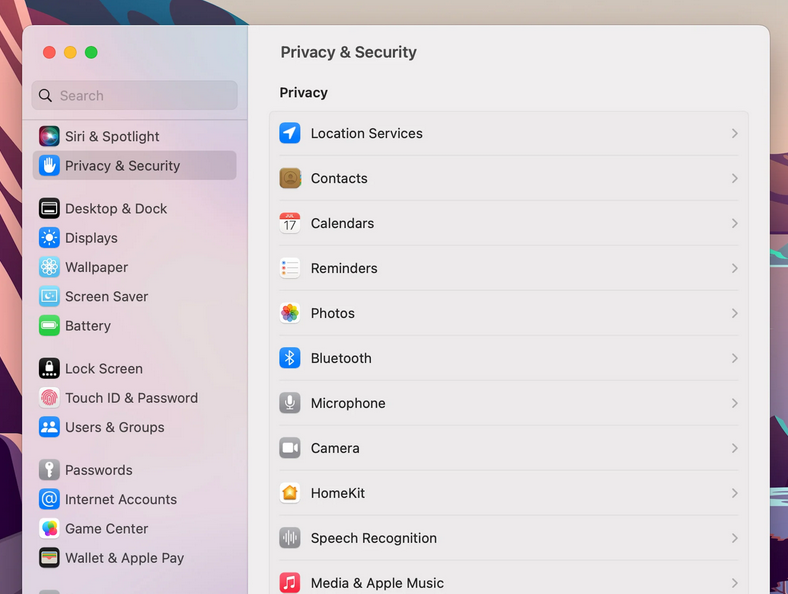The width and height of the screenshot is (788, 594).
Task: Click the Privacy & Security hand icon
Action: [49, 165]
